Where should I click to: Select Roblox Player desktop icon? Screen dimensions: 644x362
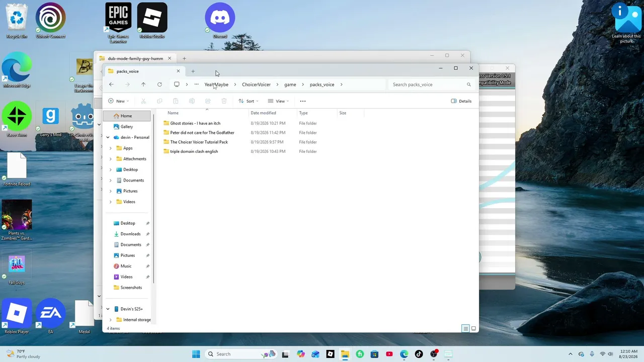click(17, 316)
